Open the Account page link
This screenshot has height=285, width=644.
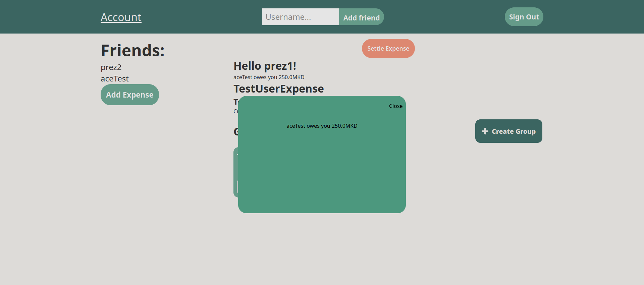point(121,17)
